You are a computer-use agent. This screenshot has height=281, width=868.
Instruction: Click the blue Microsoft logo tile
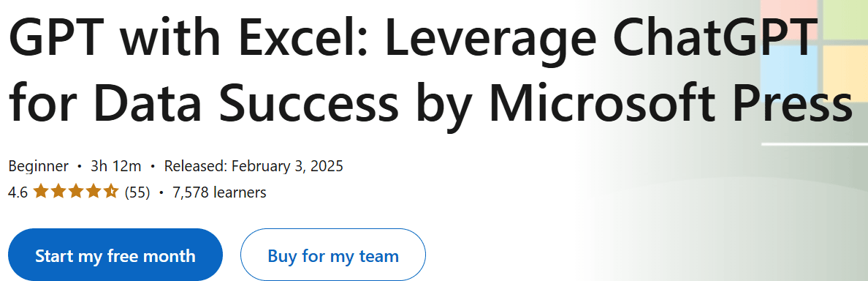789,73
